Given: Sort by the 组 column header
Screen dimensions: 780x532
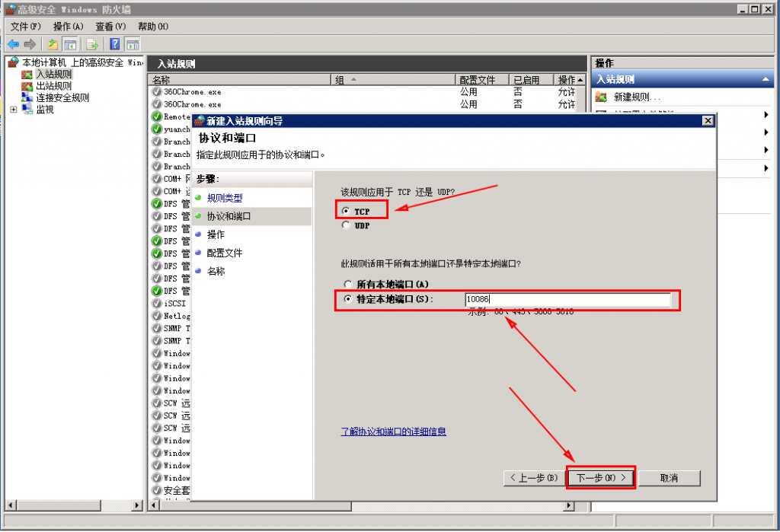Looking at the screenshot, I should click(x=394, y=80).
